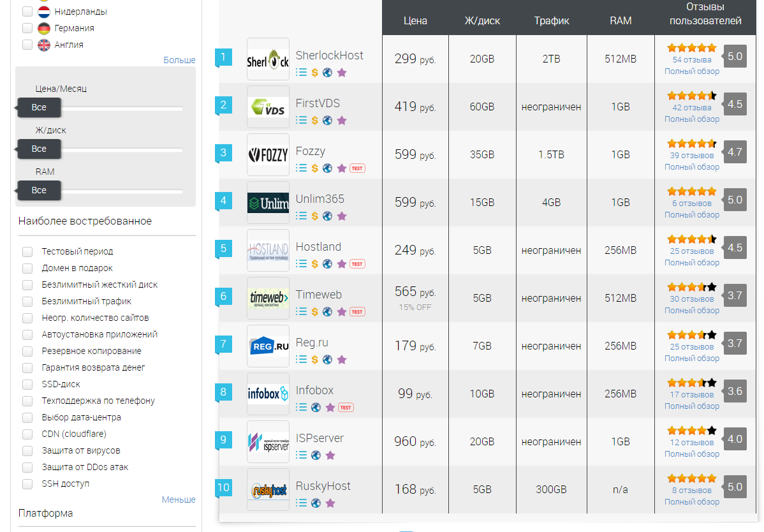Open the 17 отзывов link for Infobox
The width and height of the screenshot is (764, 532).
tap(692, 394)
